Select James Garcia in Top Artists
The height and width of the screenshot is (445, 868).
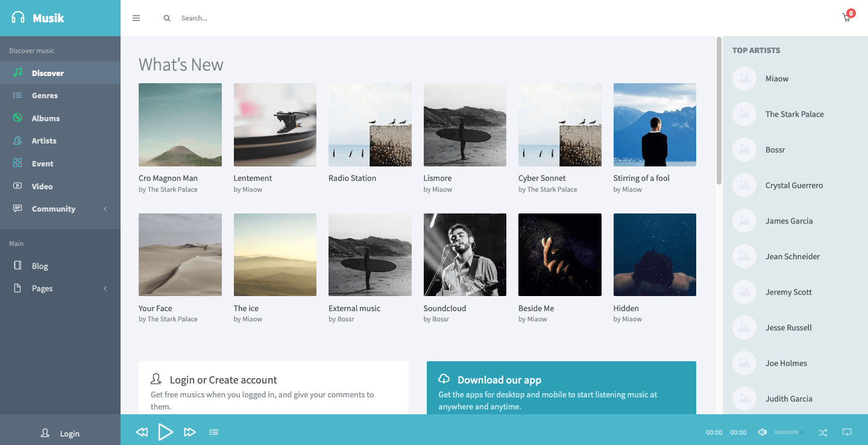pyautogui.click(x=789, y=221)
